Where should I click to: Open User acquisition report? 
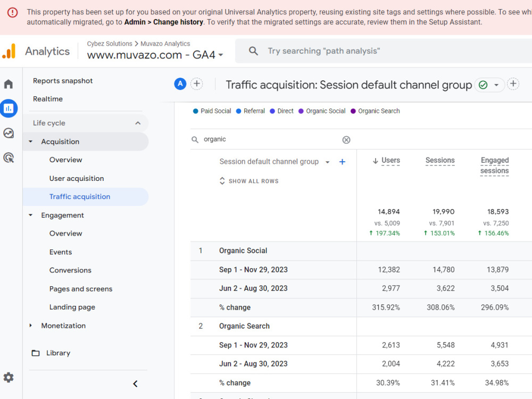pos(77,178)
